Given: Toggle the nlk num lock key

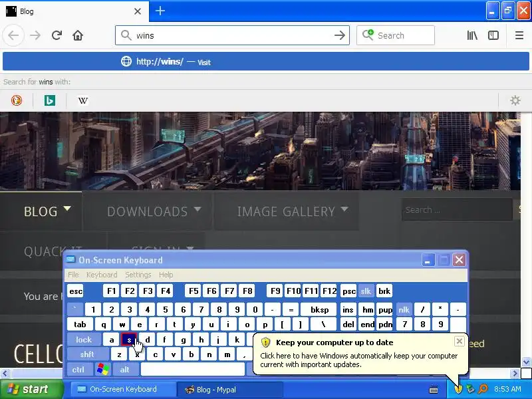Looking at the screenshot, I should pyautogui.click(x=404, y=309).
